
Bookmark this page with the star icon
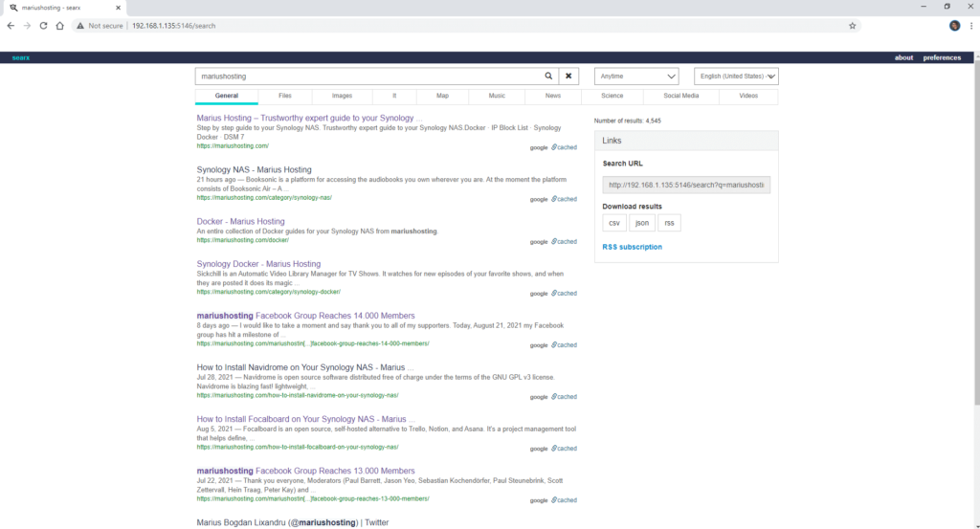(x=852, y=26)
